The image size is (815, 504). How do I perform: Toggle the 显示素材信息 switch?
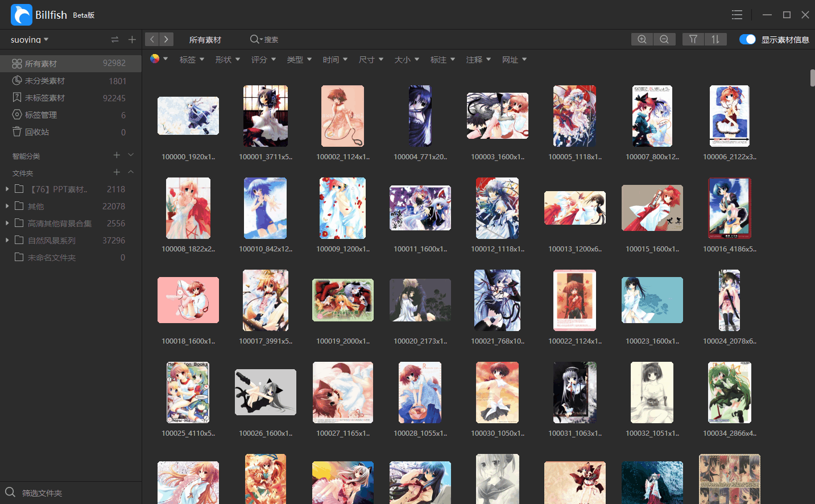[x=747, y=39]
